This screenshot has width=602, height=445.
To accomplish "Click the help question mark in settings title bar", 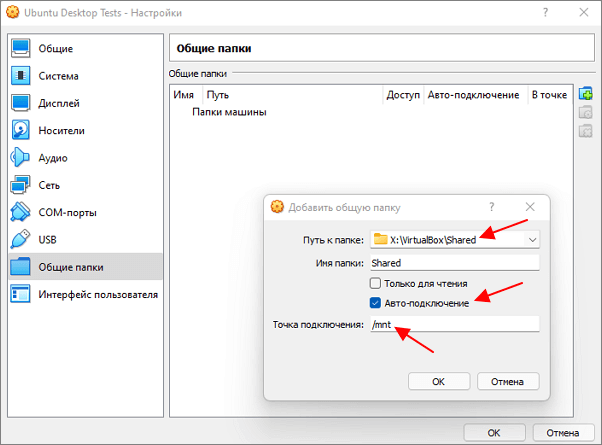I will click(545, 12).
